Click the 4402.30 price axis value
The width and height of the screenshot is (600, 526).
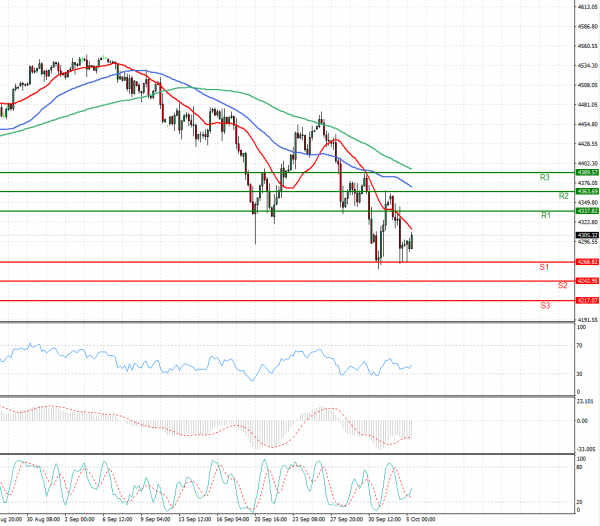tap(587, 163)
